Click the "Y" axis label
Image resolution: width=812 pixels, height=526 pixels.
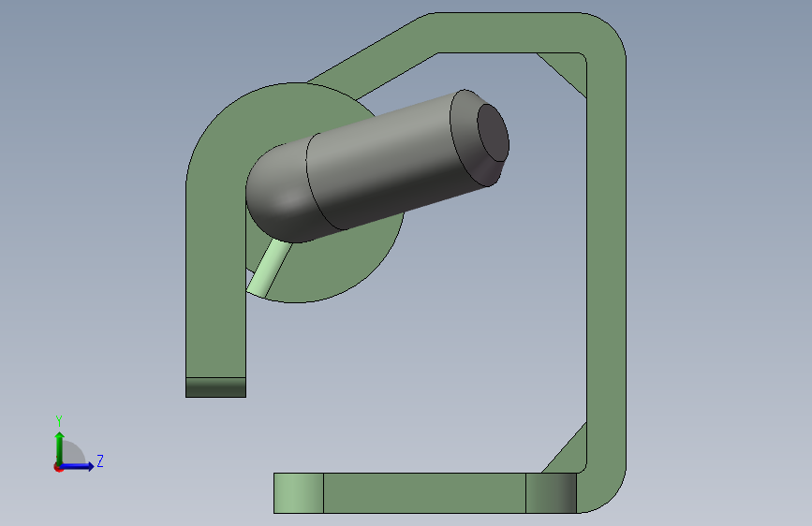click(x=59, y=421)
